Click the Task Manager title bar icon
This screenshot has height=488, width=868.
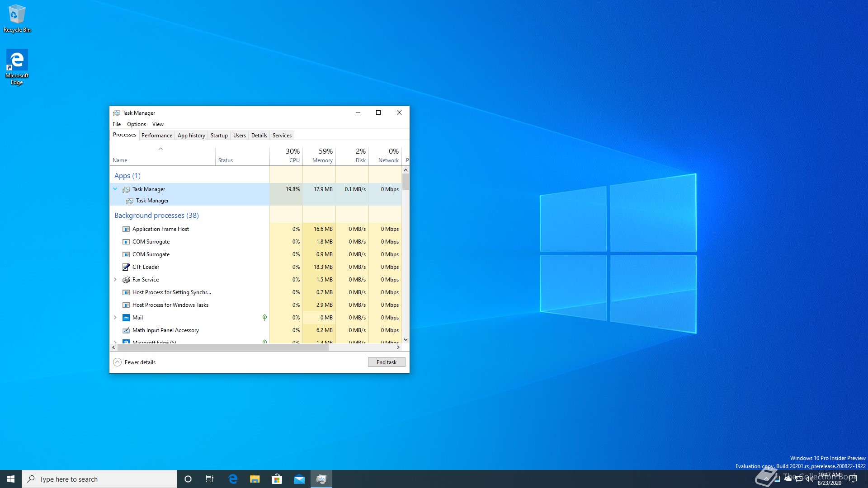coord(117,113)
